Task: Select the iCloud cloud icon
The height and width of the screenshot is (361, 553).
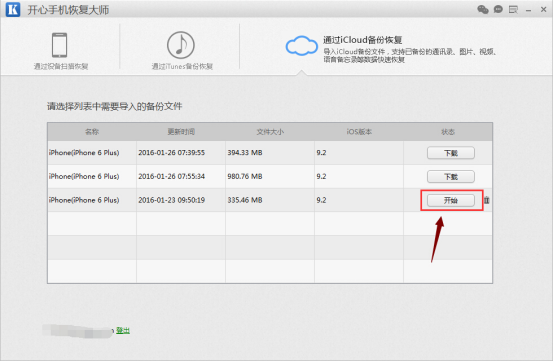Action: click(302, 45)
